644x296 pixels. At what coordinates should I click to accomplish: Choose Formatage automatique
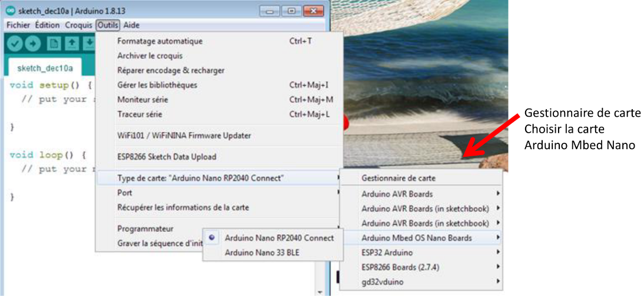click(220, 41)
